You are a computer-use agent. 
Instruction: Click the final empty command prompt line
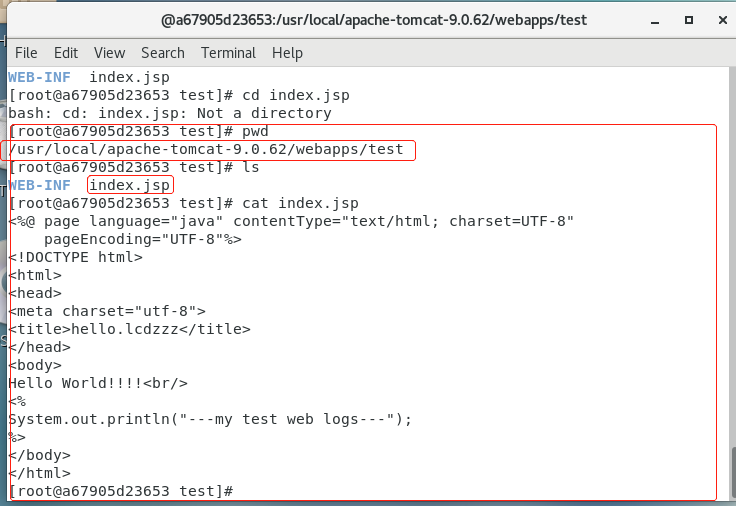pos(121,491)
